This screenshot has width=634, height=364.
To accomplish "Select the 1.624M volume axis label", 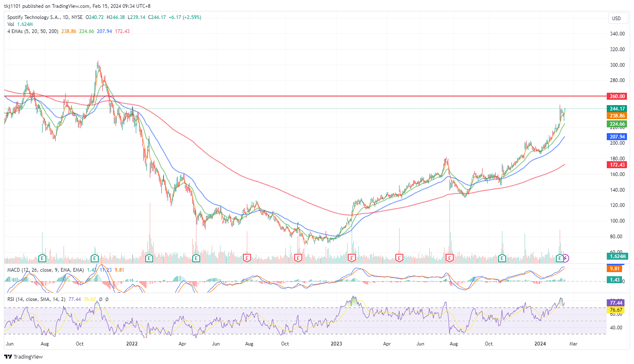I will tap(617, 256).
